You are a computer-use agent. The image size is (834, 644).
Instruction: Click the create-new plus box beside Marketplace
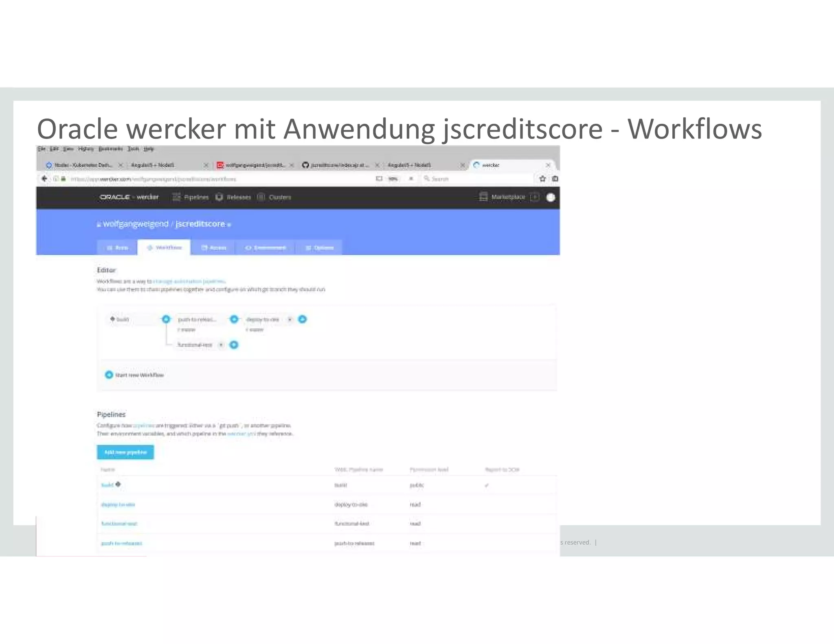pyautogui.click(x=535, y=197)
